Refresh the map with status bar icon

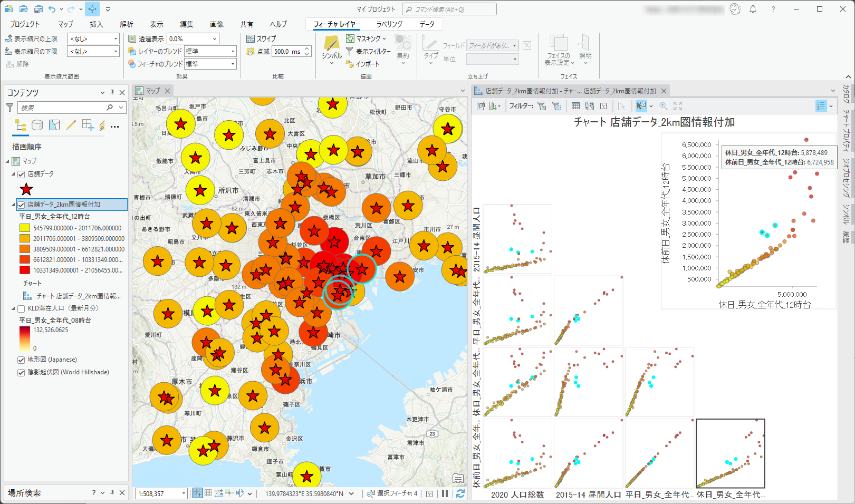click(x=460, y=493)
